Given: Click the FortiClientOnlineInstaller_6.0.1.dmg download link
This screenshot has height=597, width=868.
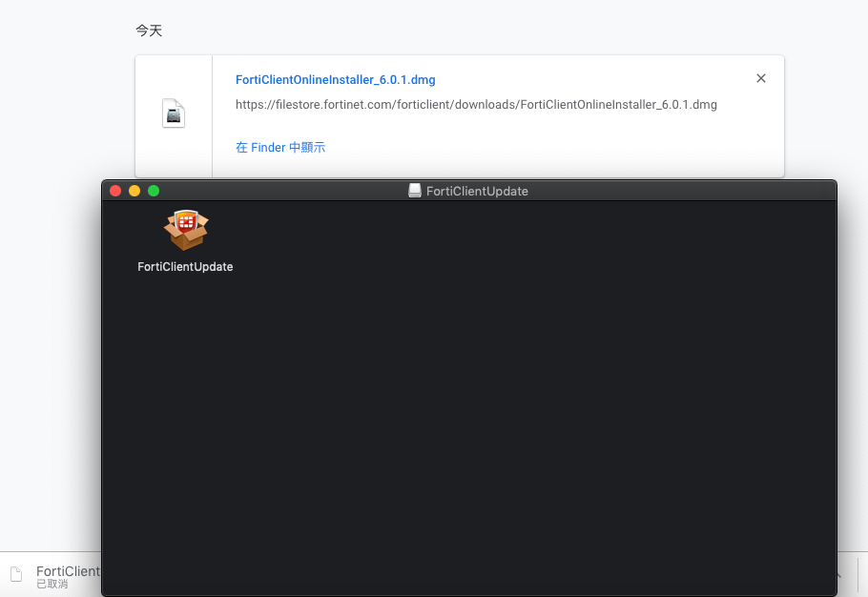Looking at the screenshot, I should [x=336, y=80].
